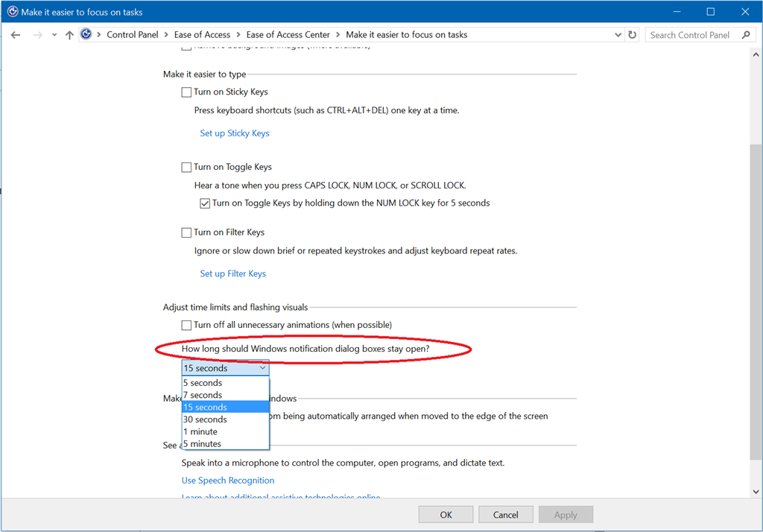Expand chevron after Control Panel breadcrumb
The image size is (763, 532).
pos(166,34)
